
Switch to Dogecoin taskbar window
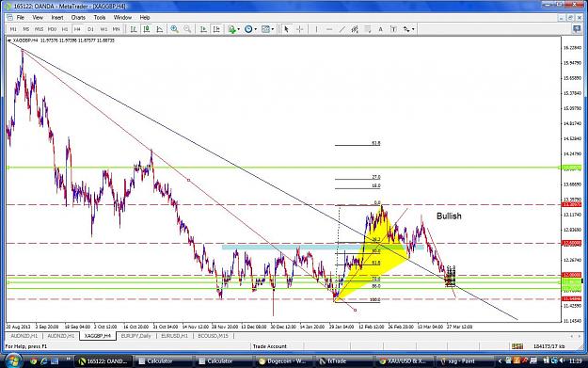click(x=283, y=361)
